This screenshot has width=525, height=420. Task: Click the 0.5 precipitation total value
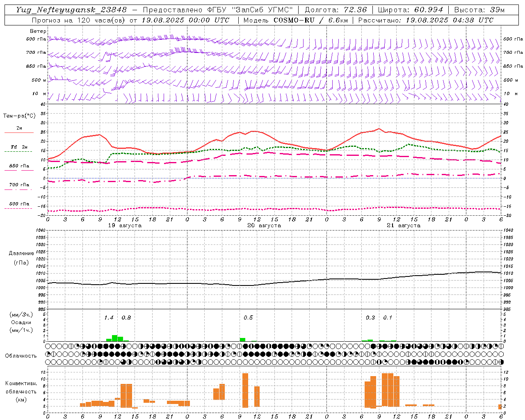click(248, 317)
